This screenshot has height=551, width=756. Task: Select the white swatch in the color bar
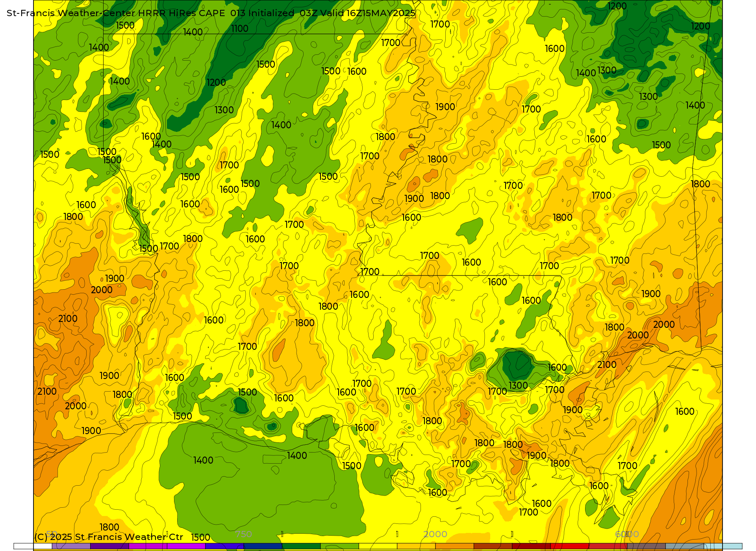pos(33,546)
